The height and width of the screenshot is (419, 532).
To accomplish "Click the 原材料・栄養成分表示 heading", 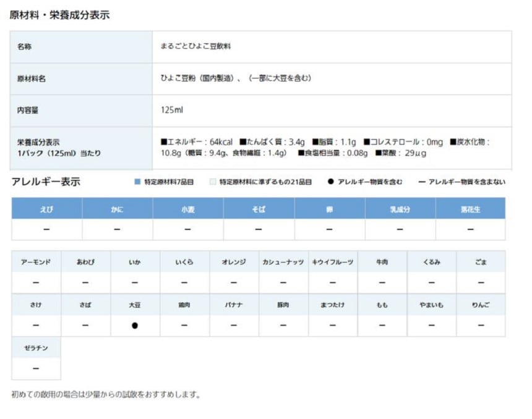I will pyautogui.click(x=59, y=15).
